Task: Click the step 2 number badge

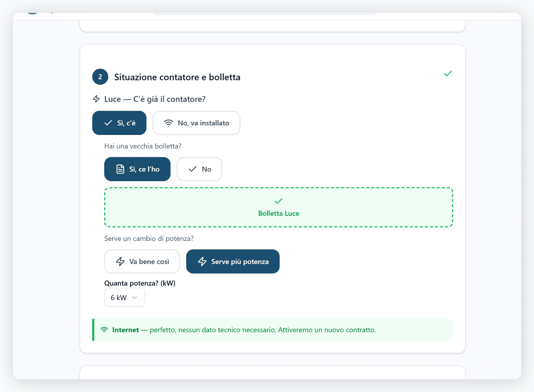Action: [x=100, y=77]
